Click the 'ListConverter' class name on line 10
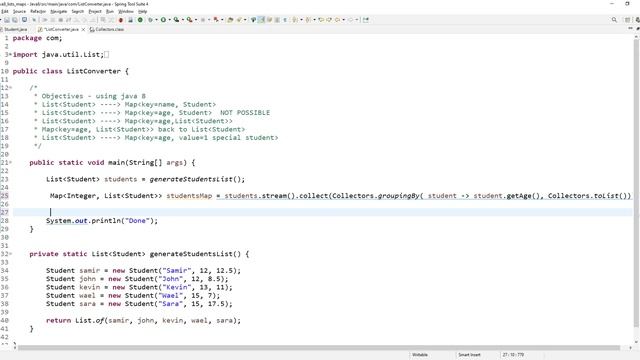The image size is (640, 360). 94,71
